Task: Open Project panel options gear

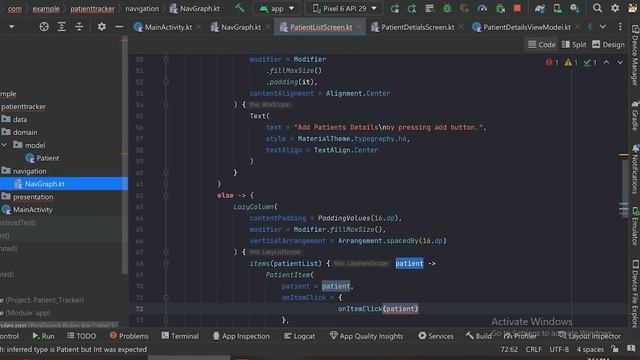Action: (102, 27)
